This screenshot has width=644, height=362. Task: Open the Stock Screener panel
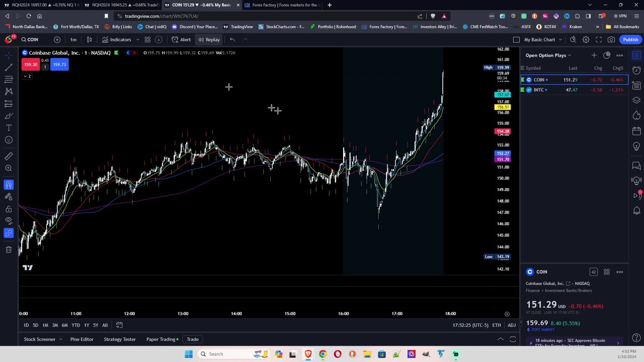(39, 339)
